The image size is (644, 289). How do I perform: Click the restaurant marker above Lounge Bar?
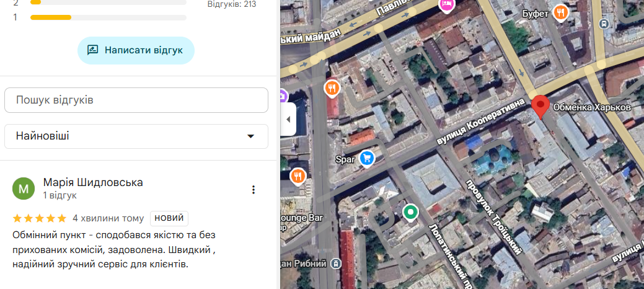click(298, 176)
